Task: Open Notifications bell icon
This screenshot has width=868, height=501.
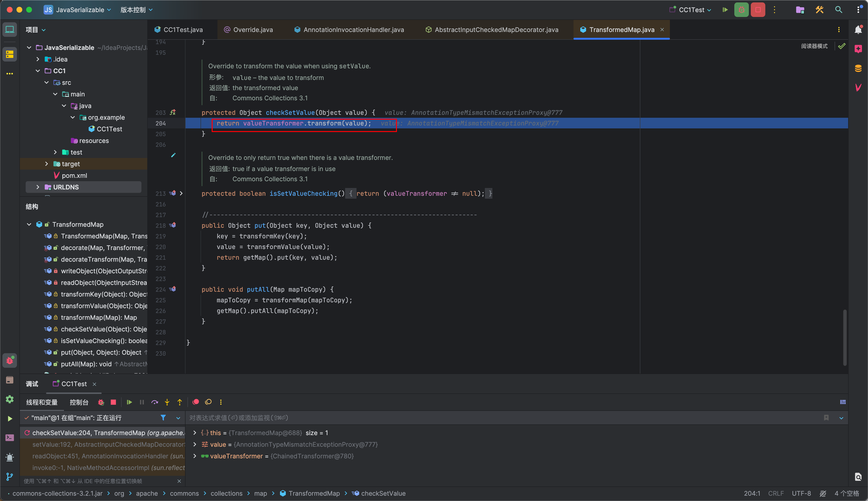Action: pyautogui.click(x=858, y=30)
